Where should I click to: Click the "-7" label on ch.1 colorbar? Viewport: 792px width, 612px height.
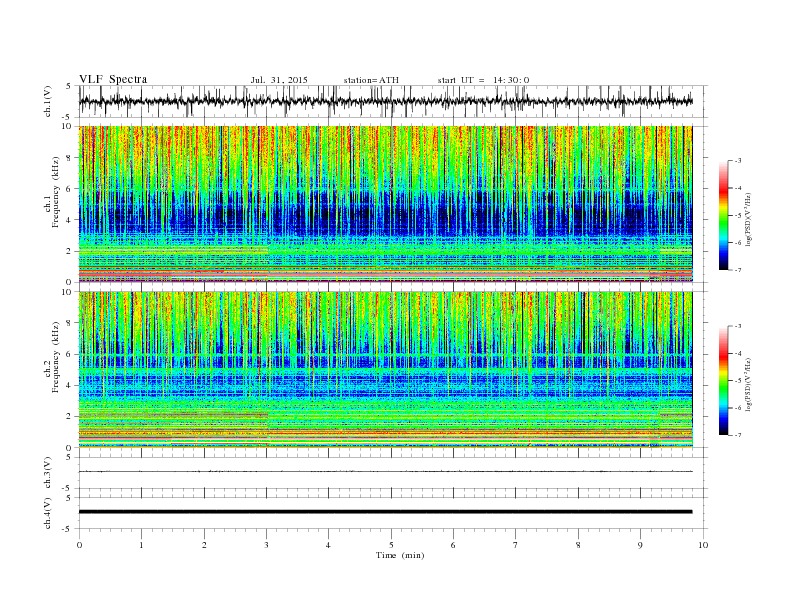coord(738,270)
